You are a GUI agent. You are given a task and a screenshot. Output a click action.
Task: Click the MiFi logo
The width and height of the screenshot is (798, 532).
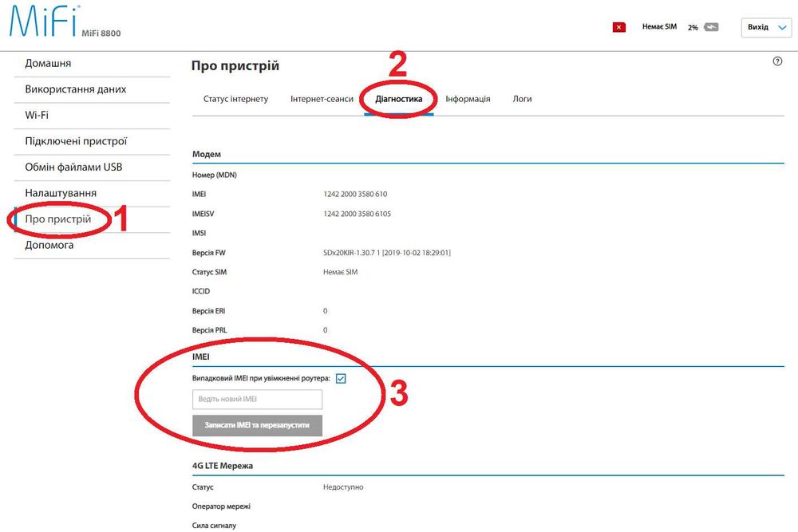44,22
